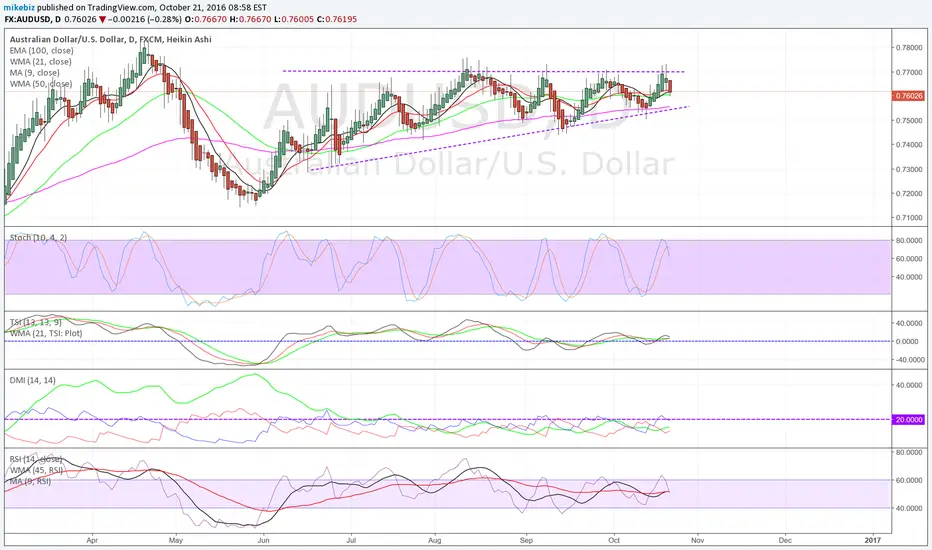932x550 pixels.
Task: Click the -40.0000 level on TSI axis
Action: click(908, 360)
